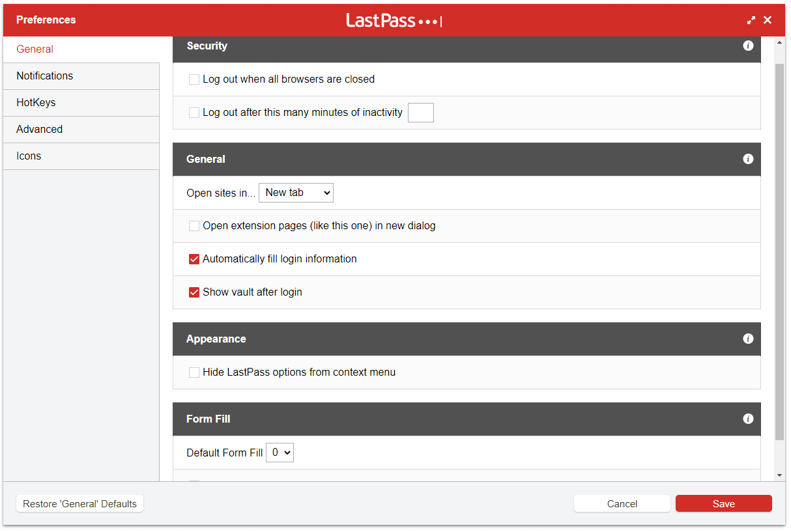The height and width of the screenshot is (532, 791).
Task: Click the Appearance section info icon
Action: pyautogui.click(x=748, y=339)
